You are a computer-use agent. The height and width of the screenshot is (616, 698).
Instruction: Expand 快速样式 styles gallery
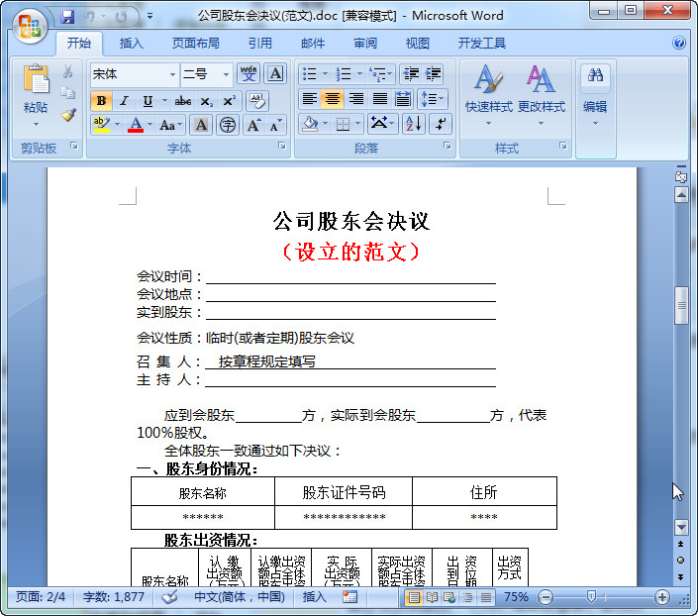(488, 96)
